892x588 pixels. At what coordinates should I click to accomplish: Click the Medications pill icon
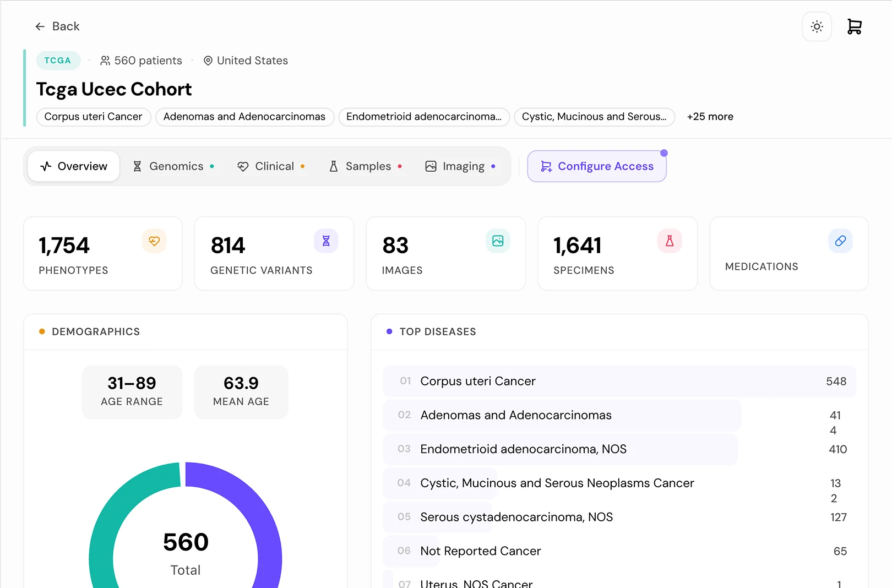click(x=840, y=241)
